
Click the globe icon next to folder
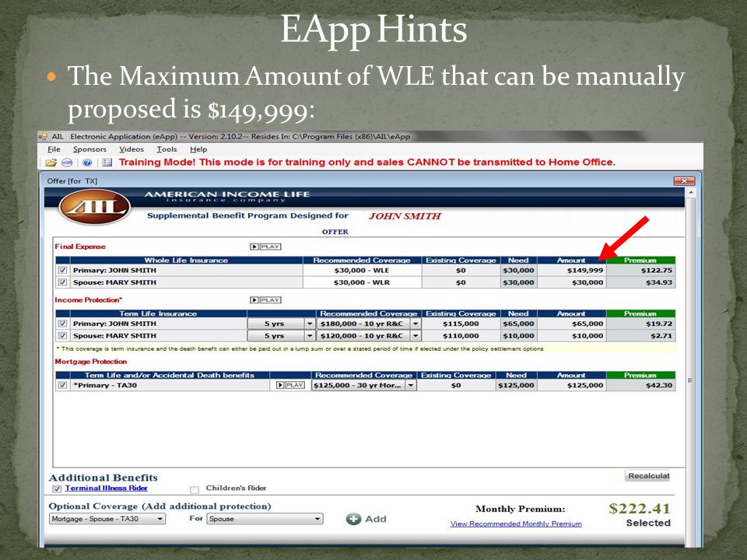click(x=67, y=163)
